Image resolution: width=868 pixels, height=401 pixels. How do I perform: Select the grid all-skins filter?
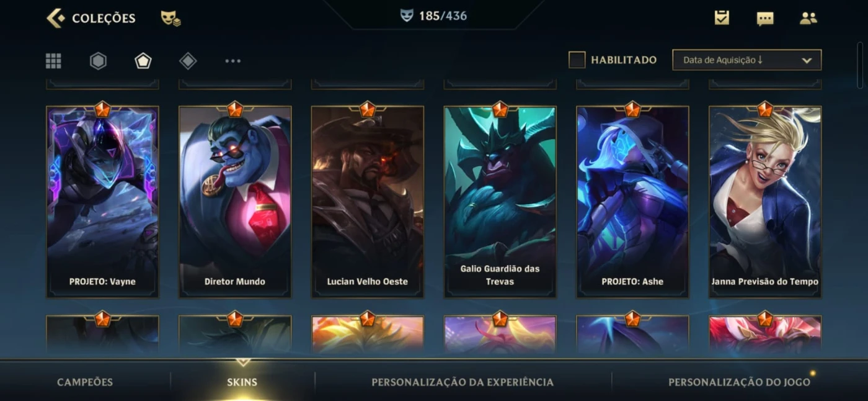click(x=53, y=61)
